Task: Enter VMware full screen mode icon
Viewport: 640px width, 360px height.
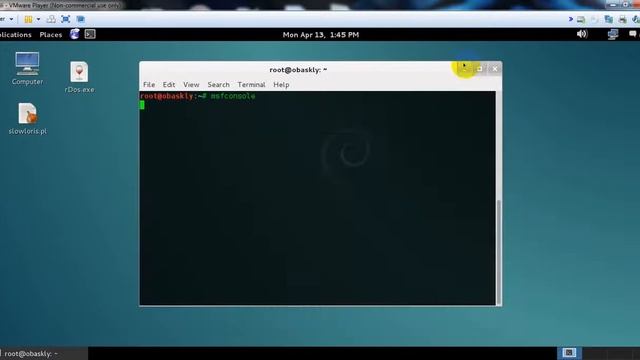Action: [x=66, y=19]
